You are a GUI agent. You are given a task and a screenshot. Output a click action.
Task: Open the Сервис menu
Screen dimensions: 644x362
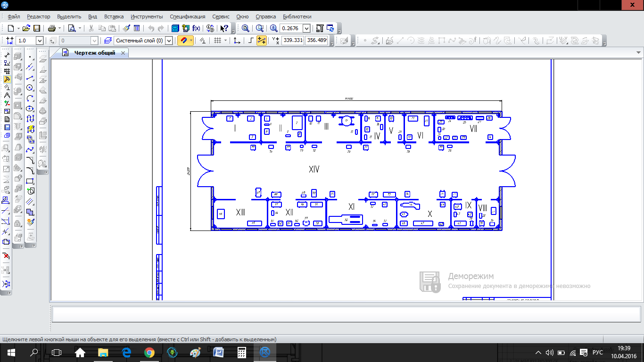click(x=221, y=16)
